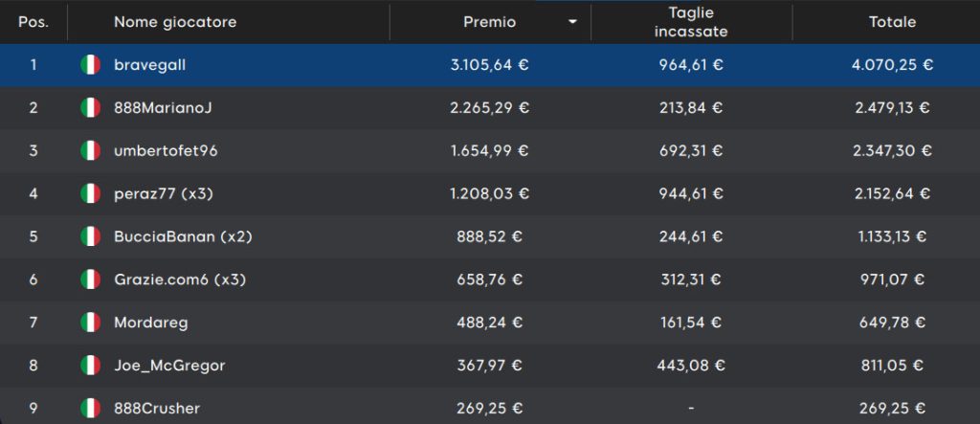Screen dimensions: 980x424
Task: Sort by the Totale column header
Action: (893, 23)
